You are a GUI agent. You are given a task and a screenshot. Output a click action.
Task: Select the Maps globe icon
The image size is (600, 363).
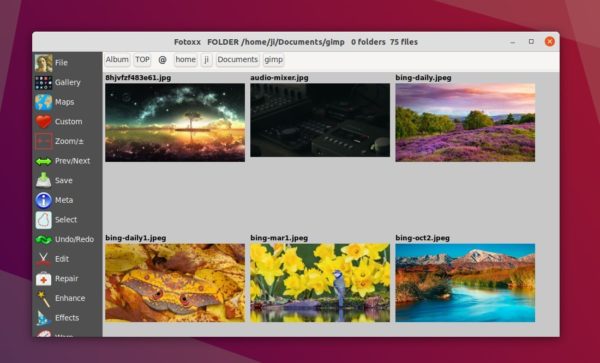coord(43,102)
